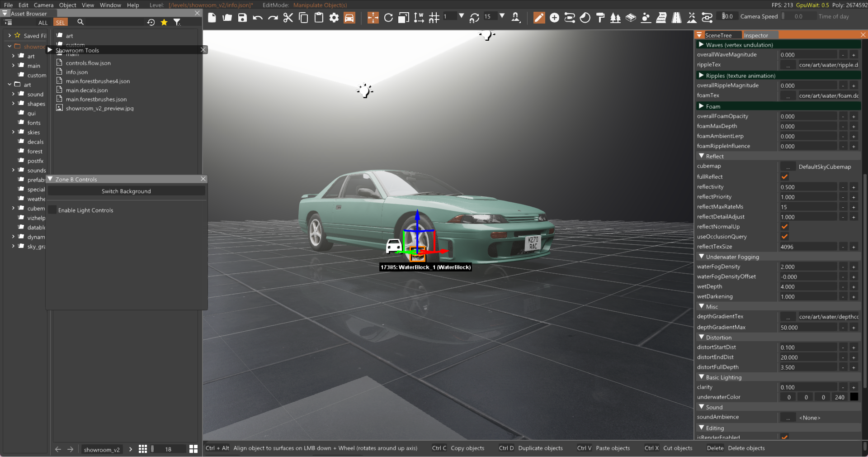Viewport: 868px width, 457px height.
Task: Expand the Showroom Tools panel
Action: pyautogui.click(x=50, y=50)
